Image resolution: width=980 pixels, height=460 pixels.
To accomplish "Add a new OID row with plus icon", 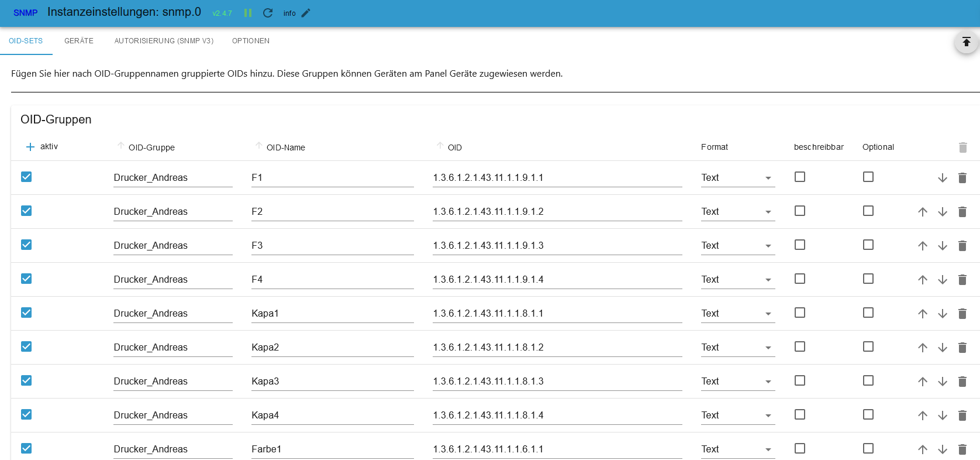I will pyautogui.click(x=30, y=147).
